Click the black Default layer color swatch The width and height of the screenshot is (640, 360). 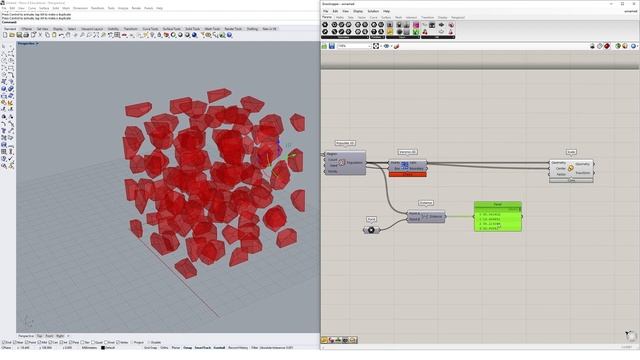point(103,348)
